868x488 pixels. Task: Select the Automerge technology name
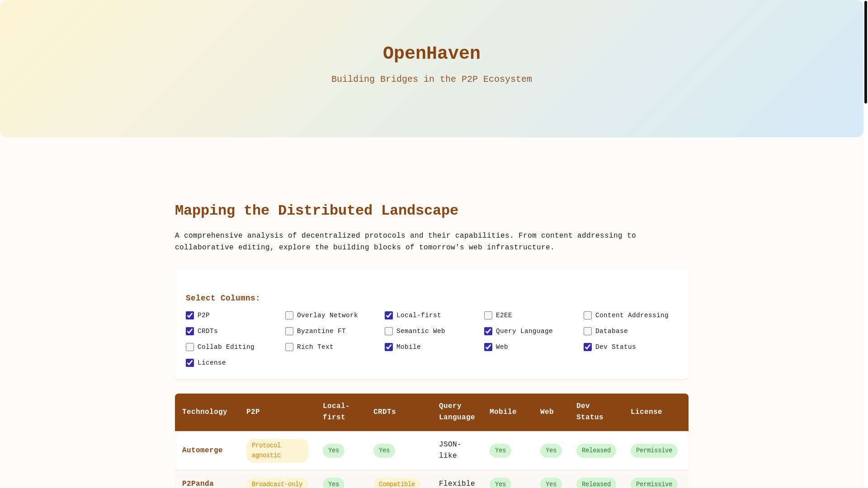(x=203, y=450)
